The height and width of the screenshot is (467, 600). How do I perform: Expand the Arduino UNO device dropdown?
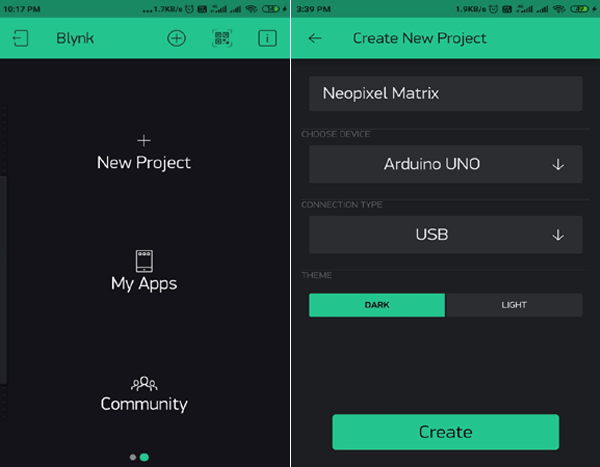click(445, 164)
